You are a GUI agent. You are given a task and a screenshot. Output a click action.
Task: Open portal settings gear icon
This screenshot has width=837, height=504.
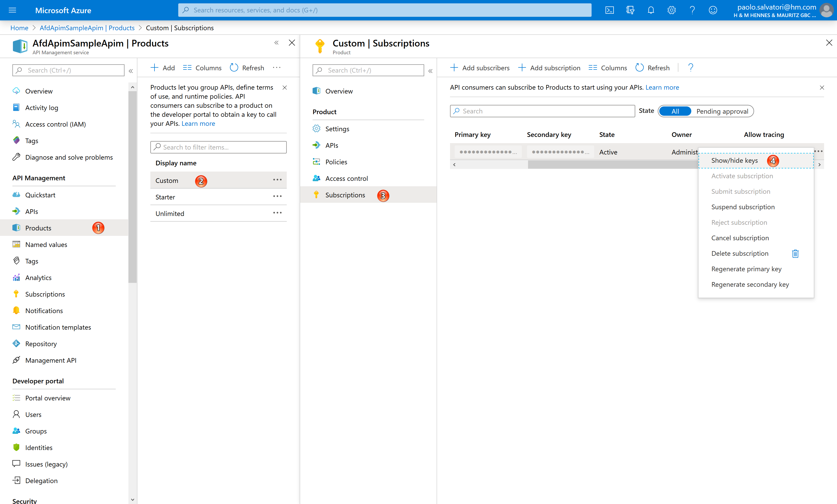(672, 10)
